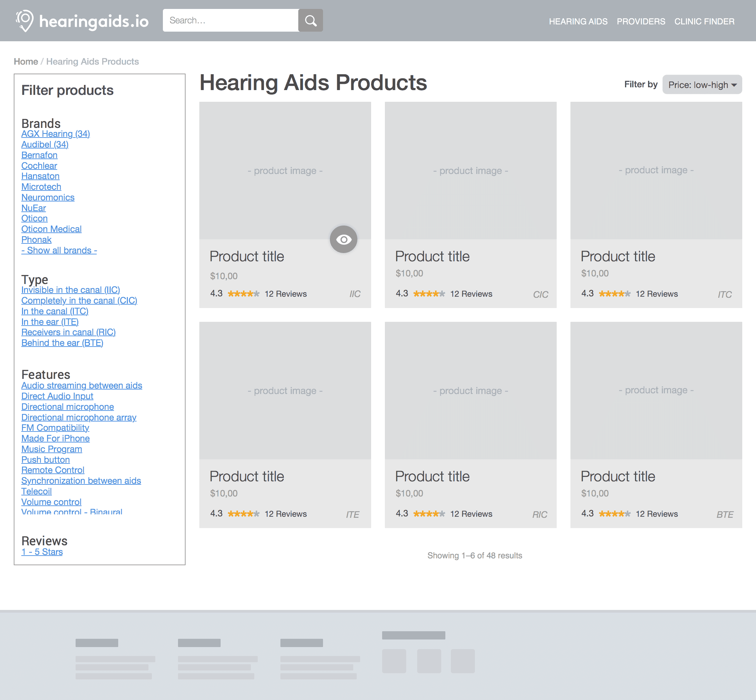
Task: Click the quick-view eye icon on first product
Action: (x=343, y=239)
